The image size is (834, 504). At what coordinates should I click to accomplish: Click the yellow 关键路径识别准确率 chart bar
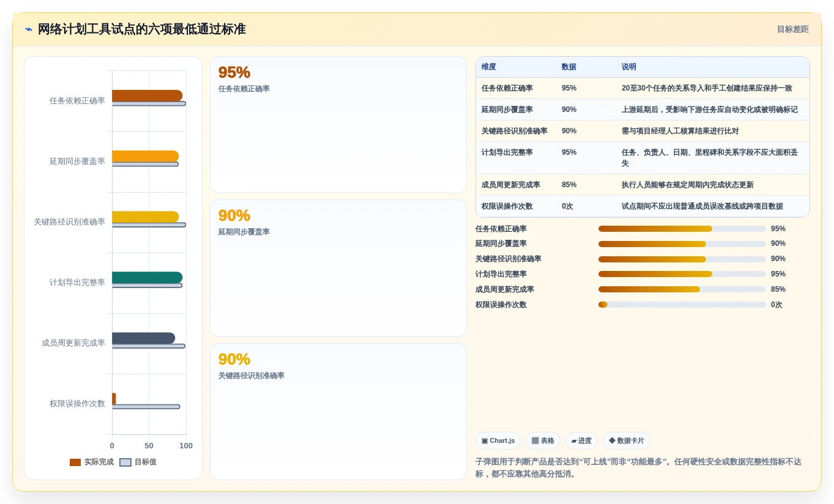[x=145, y=217]
